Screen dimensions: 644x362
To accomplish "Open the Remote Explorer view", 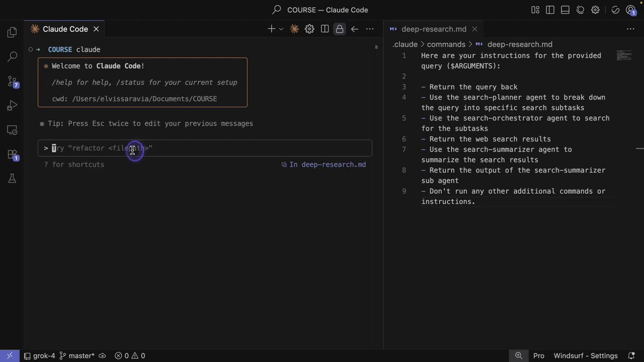I will pos(12,130).
